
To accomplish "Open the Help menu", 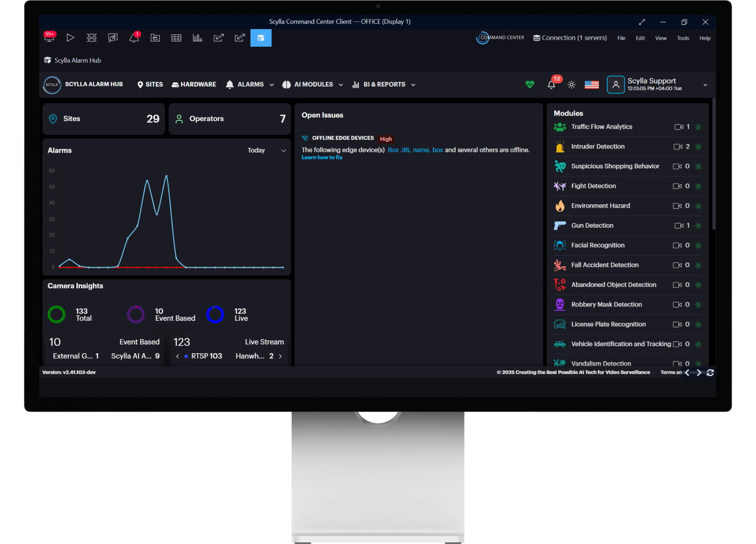I will [x=705, y=38].
